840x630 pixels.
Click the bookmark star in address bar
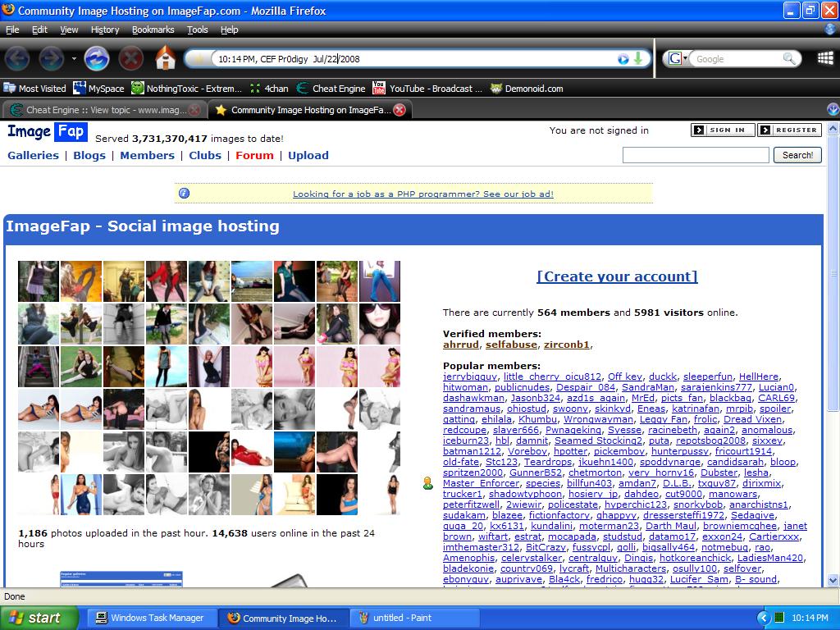(x=199, y=59)
